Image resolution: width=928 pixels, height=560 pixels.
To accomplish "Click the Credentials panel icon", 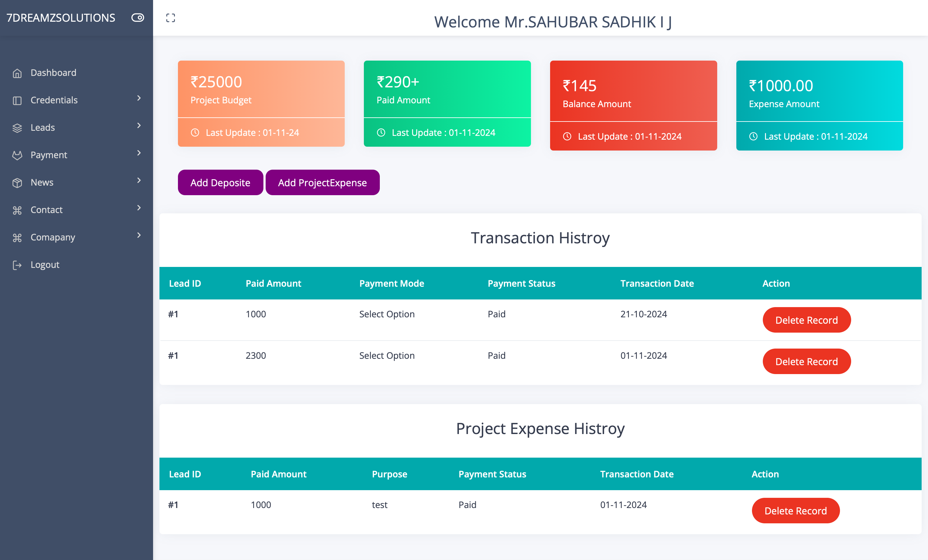I will coord(17,100).
